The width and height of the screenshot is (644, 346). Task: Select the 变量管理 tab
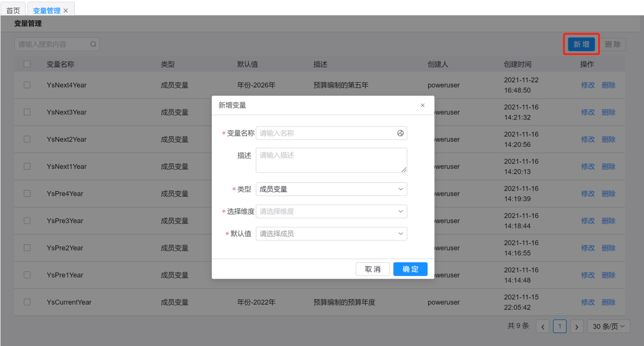(x=46, y=10)
